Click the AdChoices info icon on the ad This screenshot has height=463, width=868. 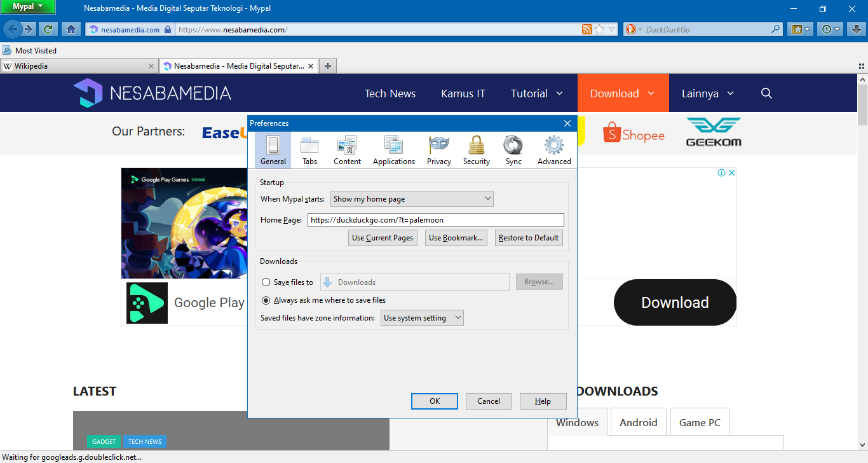click(722, 172)
